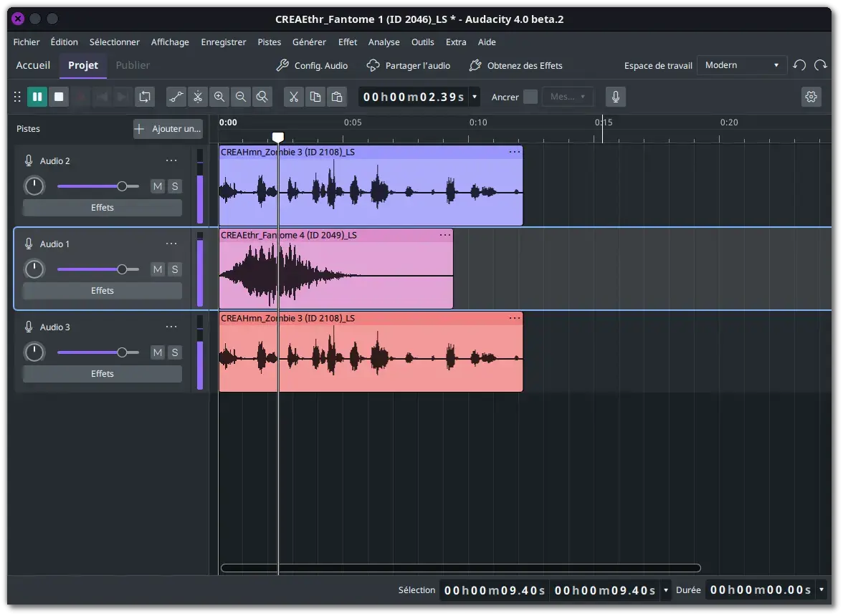The height and width of the screenshot is (616, 843).
Task: Stop playback with the stop button
Action: [x=59, y=97]
